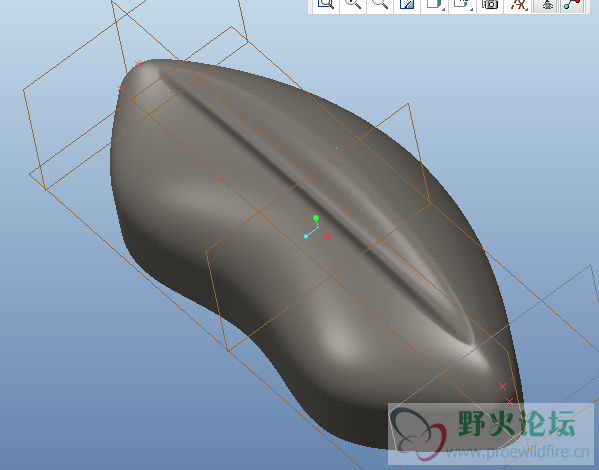
Task: Open the Display Style dropdown
Action: pos(435,5)
